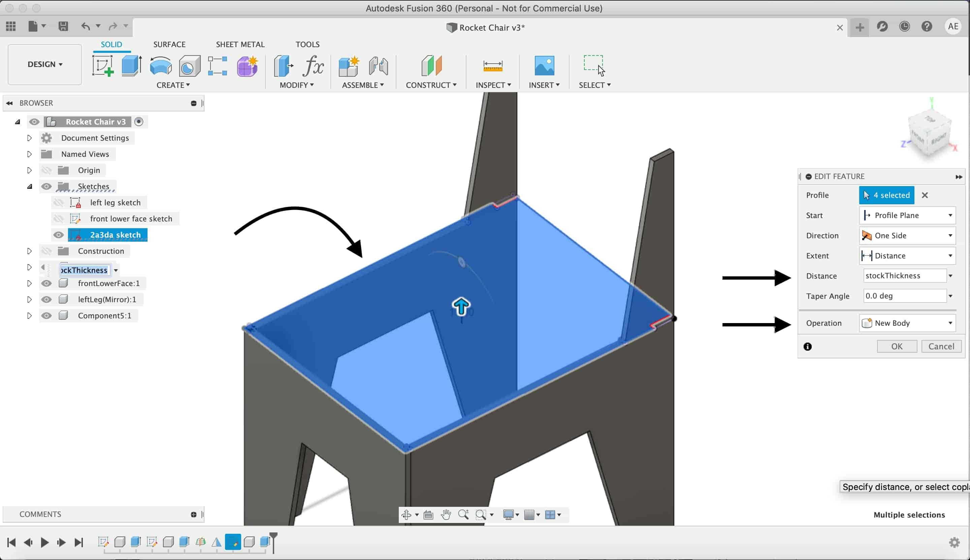This screenshot has width=970, height=560.
Task: Click Cancel in Edit Feature dialog
Action: point(941,347)
